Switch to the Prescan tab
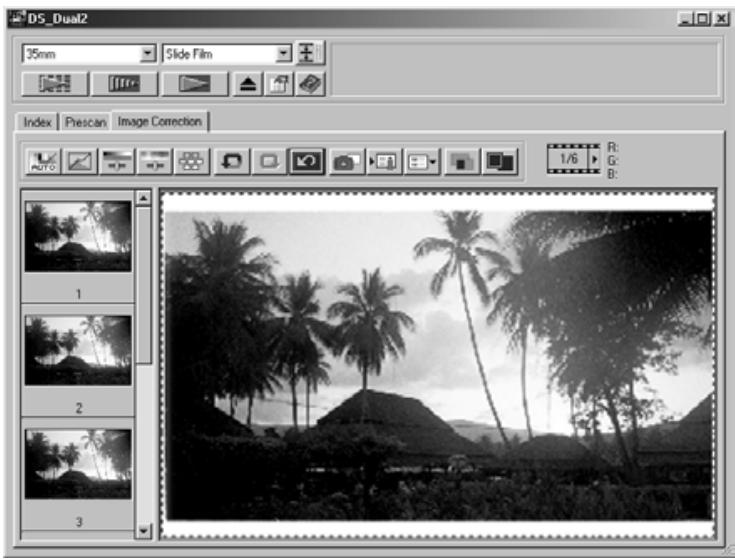The image size is (735, 559). [85, 122]
